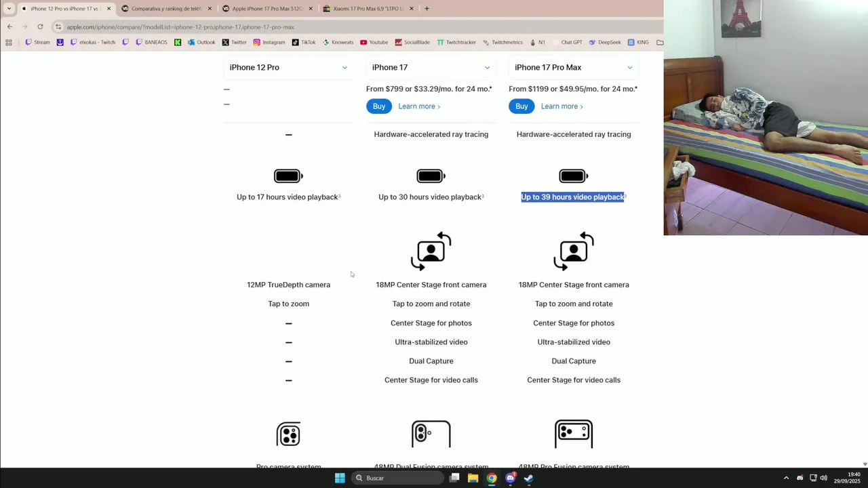868x488 pixels.
Task: Open elxokas - Twitch bookmark
Action: coord(92,42)
